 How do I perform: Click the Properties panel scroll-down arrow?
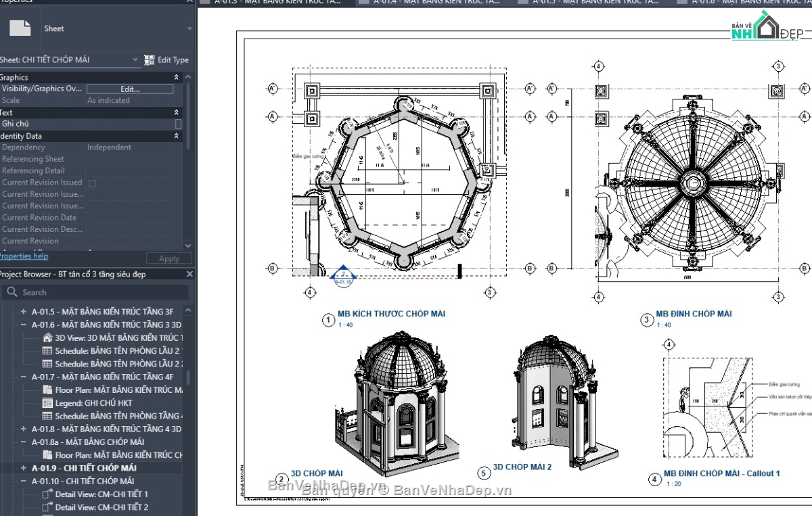pyautogui.click(x=188, y=246)
